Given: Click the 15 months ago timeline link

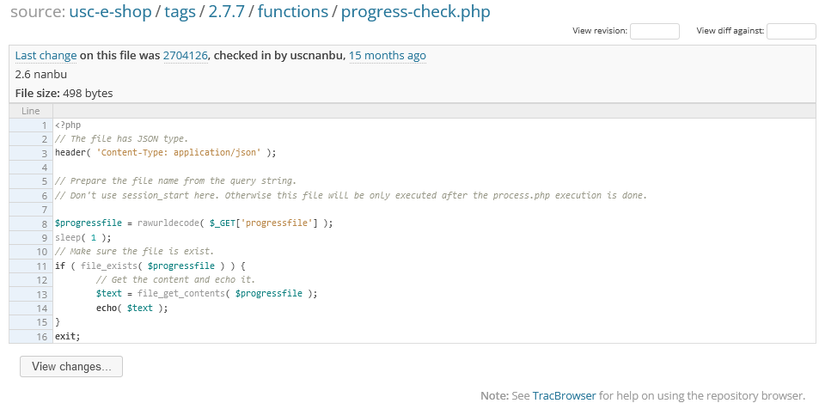Looking at the screenshot, I should click(387, 56).
